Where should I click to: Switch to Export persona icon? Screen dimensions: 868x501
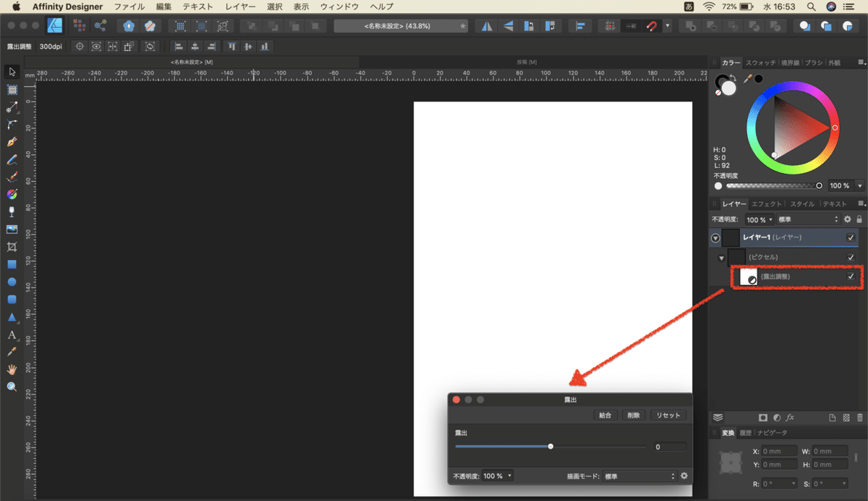[101, 25]
